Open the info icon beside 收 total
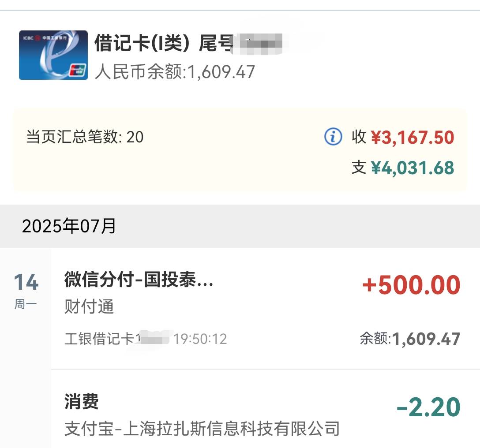 pyautogui.click(x=333, y=137)
